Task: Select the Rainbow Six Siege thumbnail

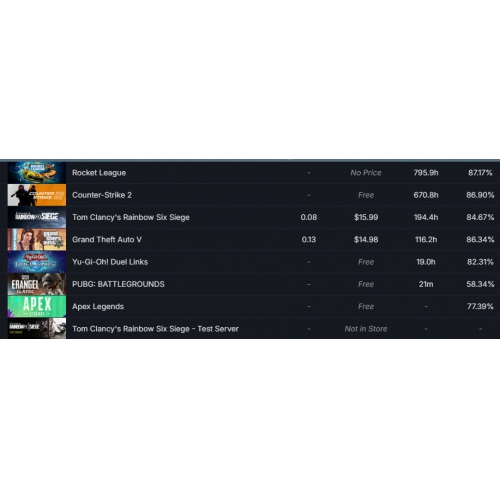Action: [x=37, y=217]
